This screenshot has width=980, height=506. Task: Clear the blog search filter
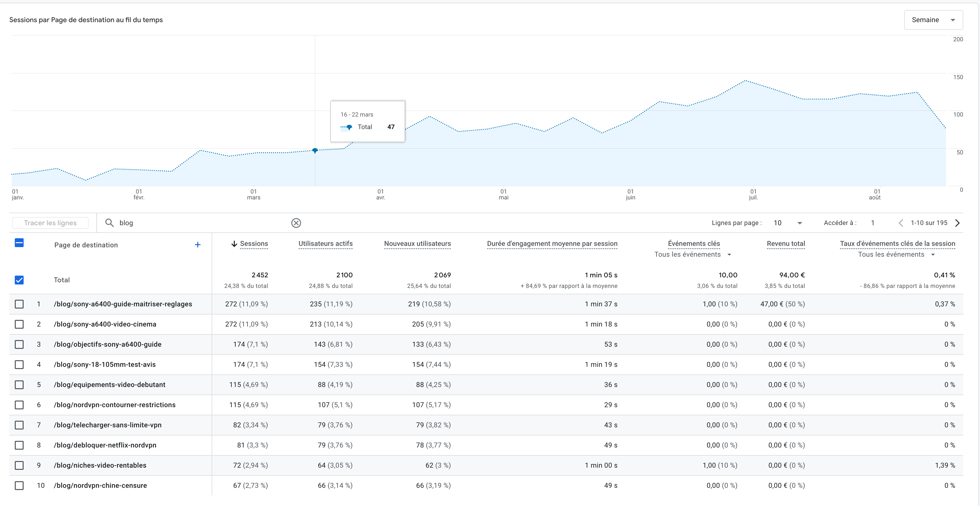[296, 223]
